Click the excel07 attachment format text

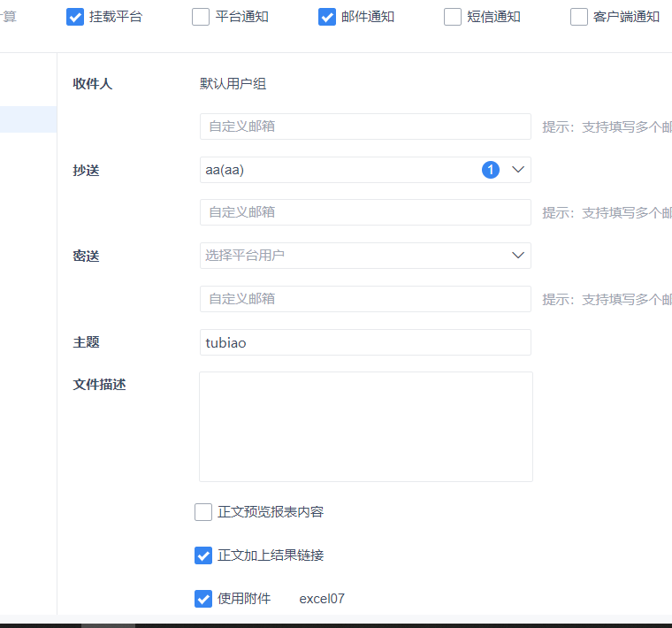[x=322, y=599]
